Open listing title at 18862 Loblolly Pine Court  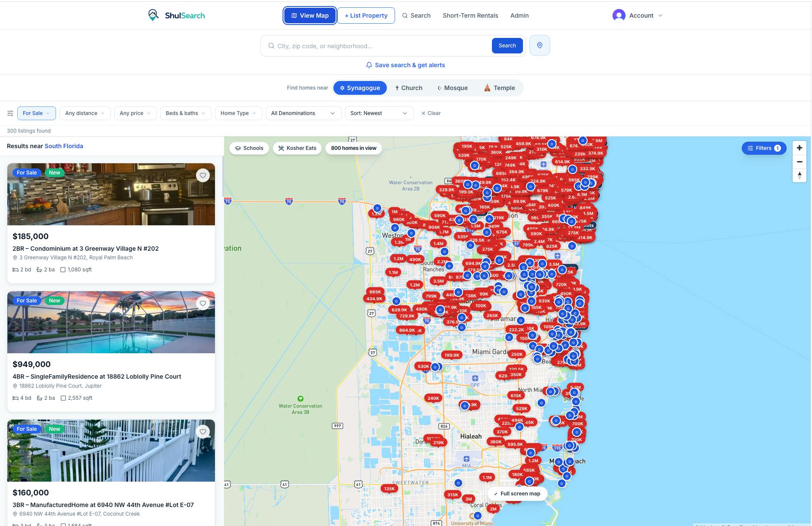tap(97, 377)
